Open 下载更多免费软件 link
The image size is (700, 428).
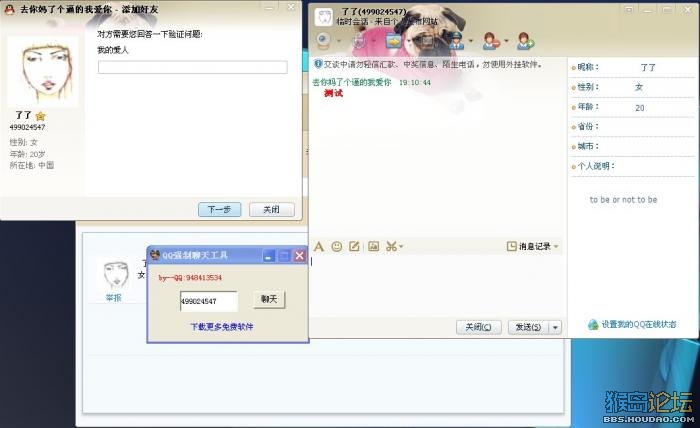pos(222,327)
